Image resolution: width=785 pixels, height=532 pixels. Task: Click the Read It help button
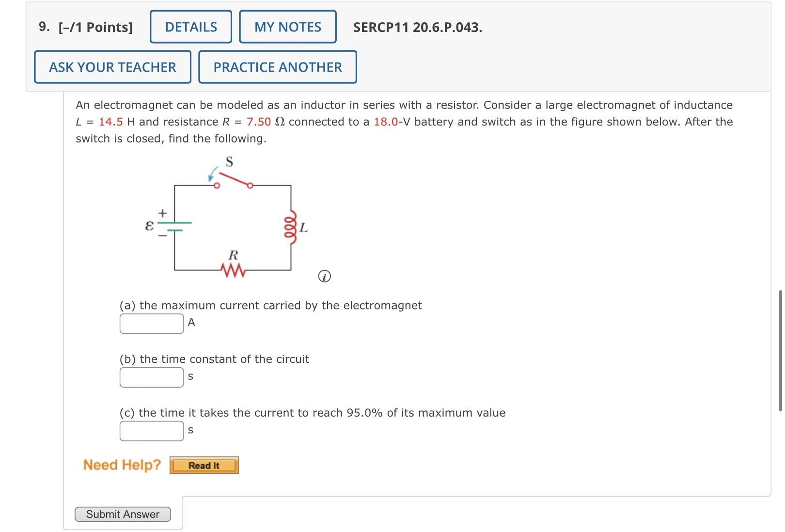click(204, 465)
